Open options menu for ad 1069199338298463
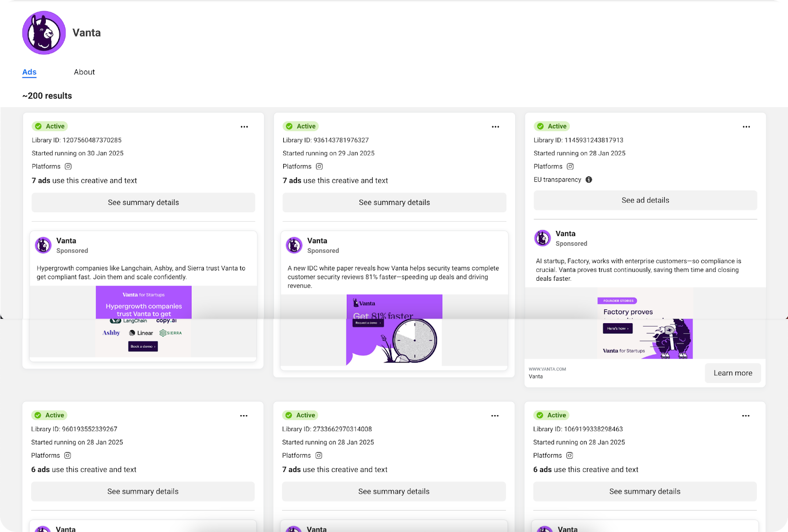788x532 pixels. [746, 416]
